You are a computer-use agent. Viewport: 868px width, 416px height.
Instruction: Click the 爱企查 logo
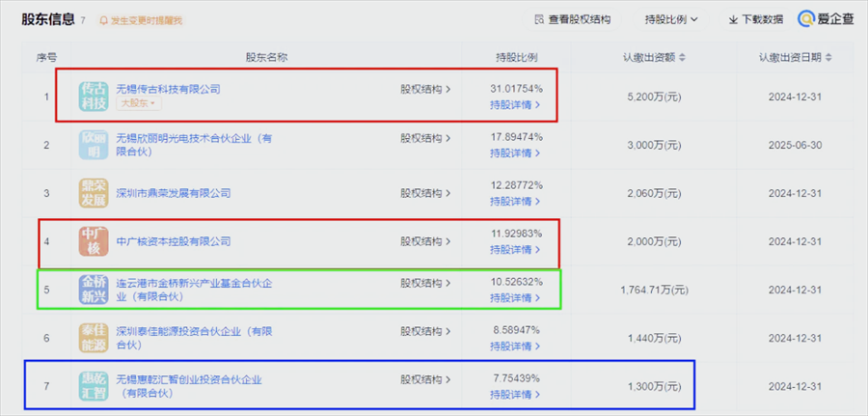pyautogui.click(x=826, y=19)
